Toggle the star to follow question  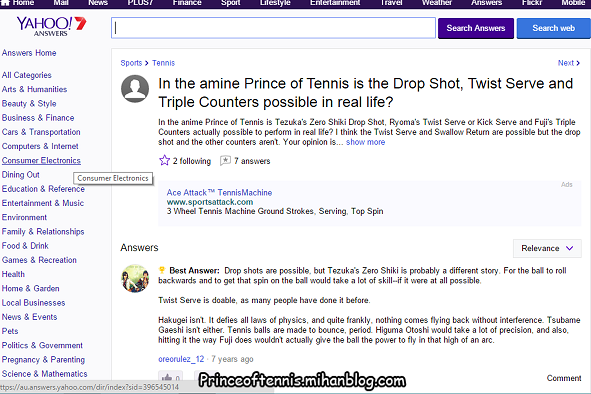(164, 161)
